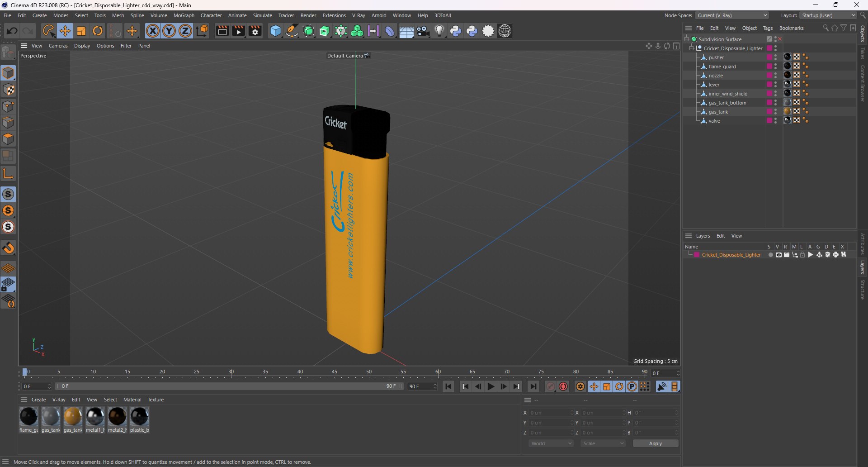Image resolution: width=868 pixels, height=467 pixels.
Task: Switch to Texture mode checker cube
Action: pos(8,90)
